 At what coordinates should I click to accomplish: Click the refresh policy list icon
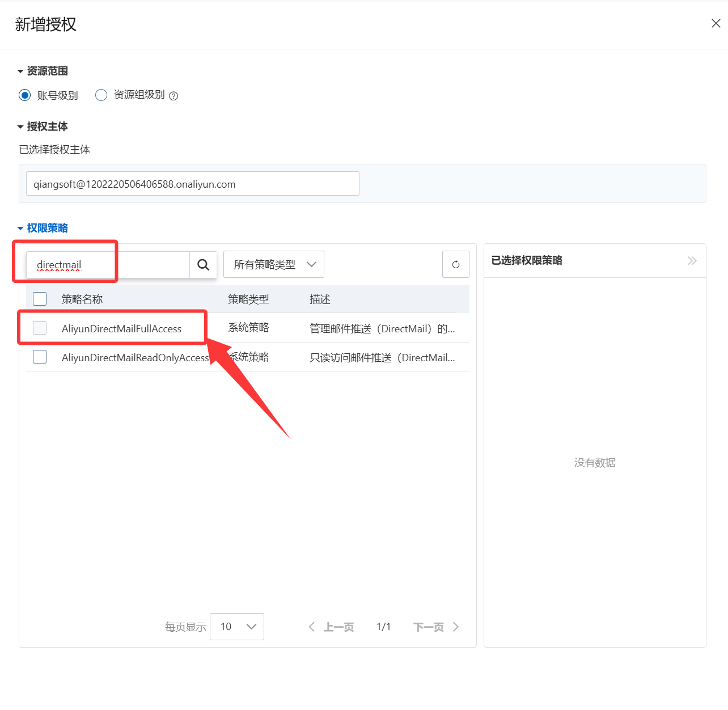point(455,264)
